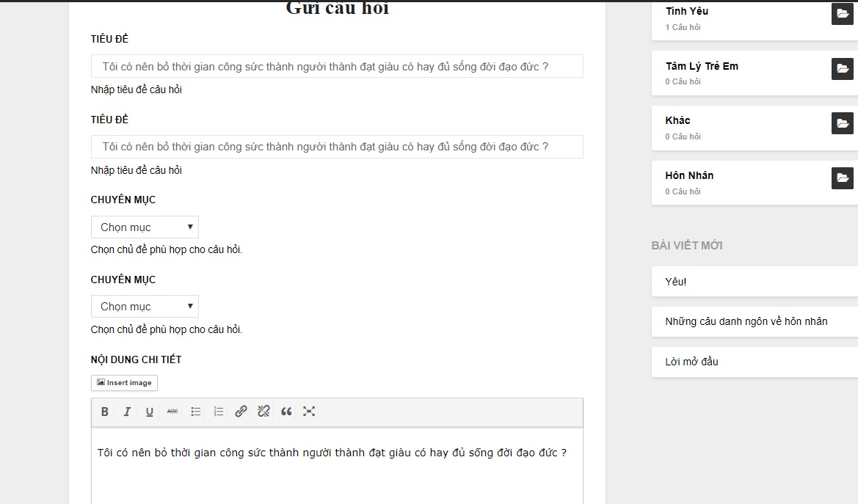Click '0 Câu hỏi' under Khác

(x=683, y=136)
